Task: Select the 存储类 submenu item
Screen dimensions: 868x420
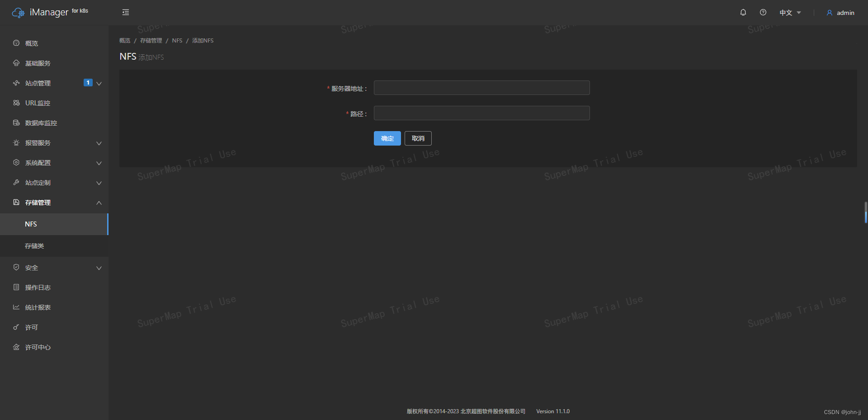Action: (x=54, y=245)
